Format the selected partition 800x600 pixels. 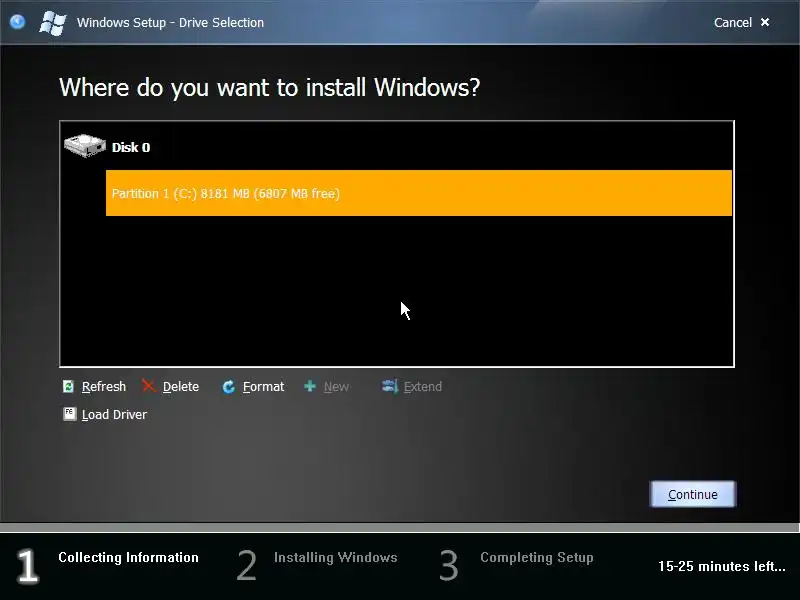click(x=263, y=387)
